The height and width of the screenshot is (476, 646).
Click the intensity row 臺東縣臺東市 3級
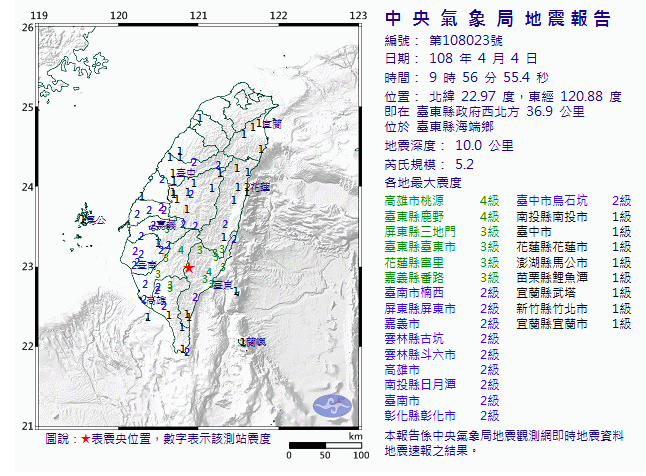coord(442,247)
